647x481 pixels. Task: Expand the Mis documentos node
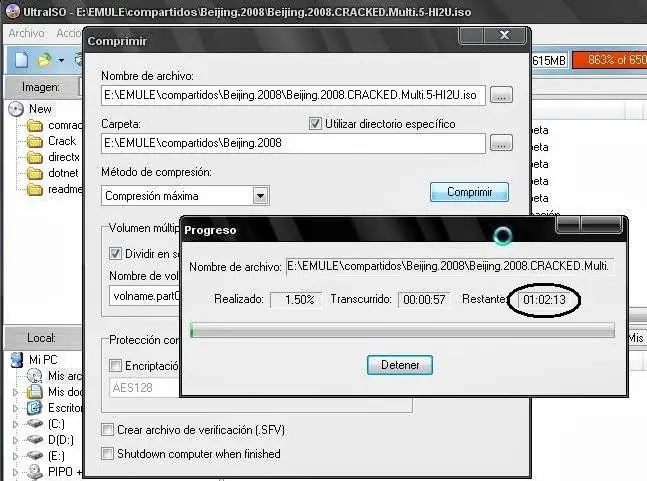16,392
